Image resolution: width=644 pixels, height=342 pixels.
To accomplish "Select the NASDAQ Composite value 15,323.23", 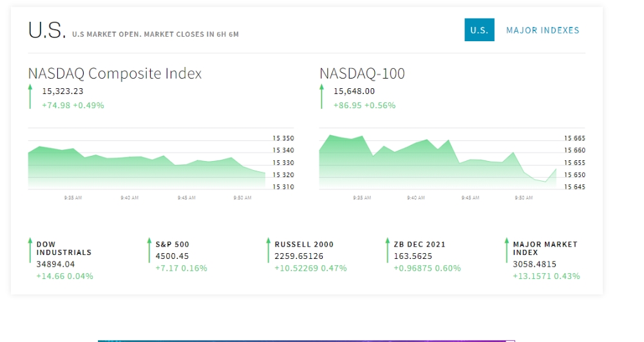I will pos(62,91).
